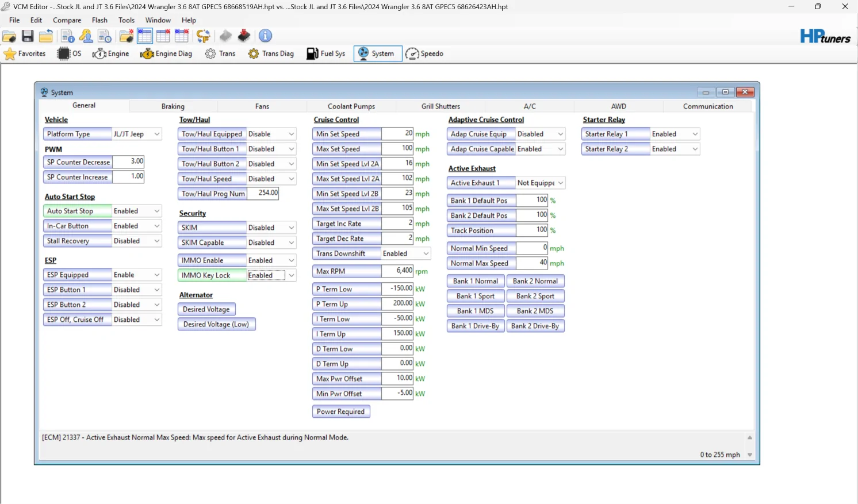858x504 pixels.
Task: Open a tune file with the folder icon
Action: [9, 36]
